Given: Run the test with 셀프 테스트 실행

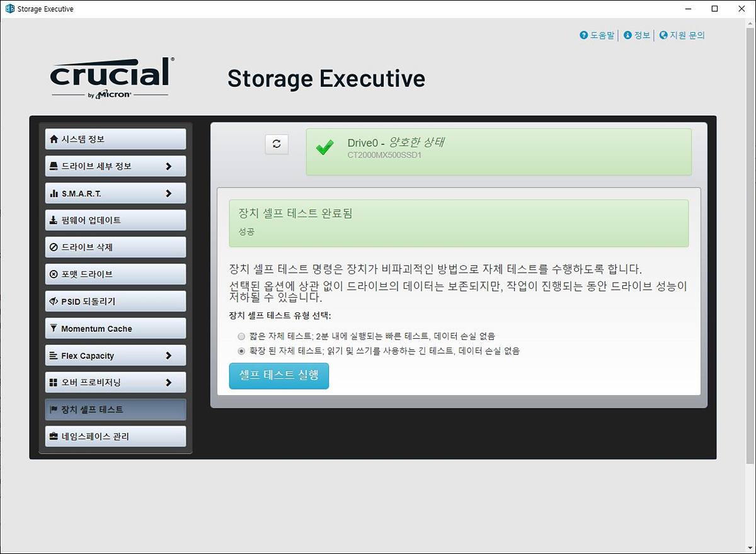Looking at the screenshot, I should point(279,376).
